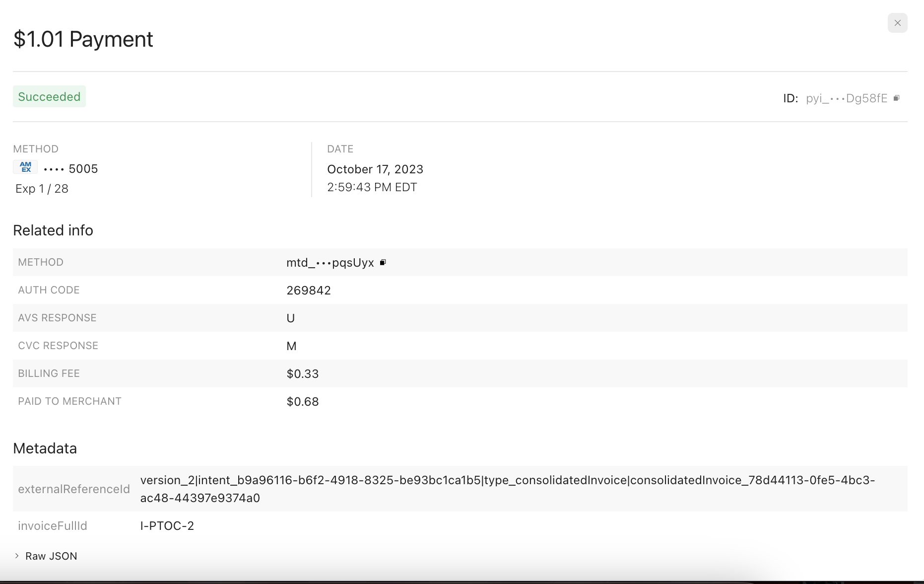This screenshot has height=584, width=924.
Task: Collapse the Raw JSON disclosure triangle
Action: [18, 556]
